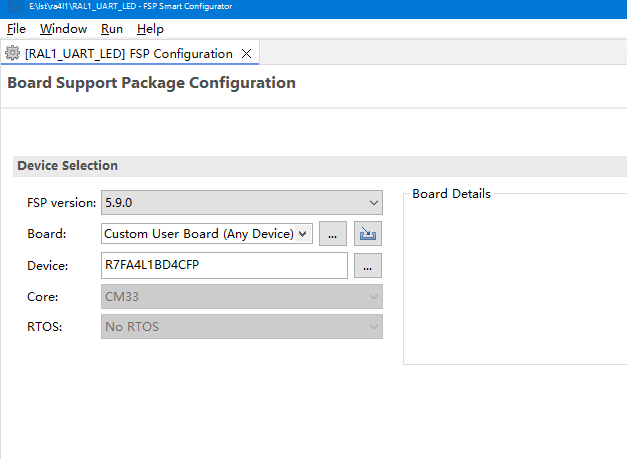Open the Help menu
Screen dimensions: 627x459
[x=150, y=29]
